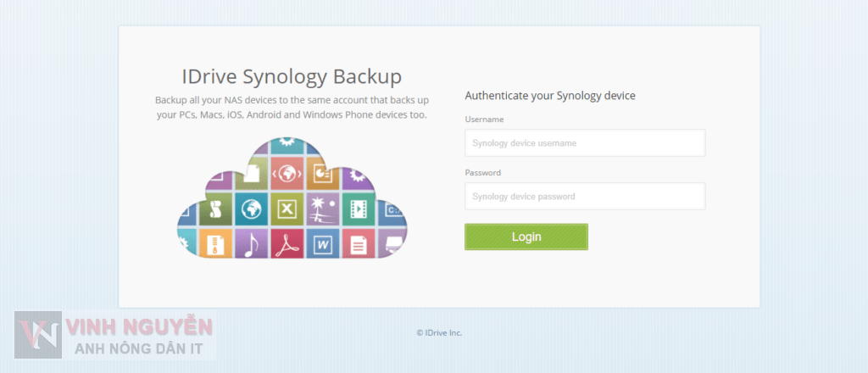
Task: Focus the Synology device password field
Action: point(585,197)
